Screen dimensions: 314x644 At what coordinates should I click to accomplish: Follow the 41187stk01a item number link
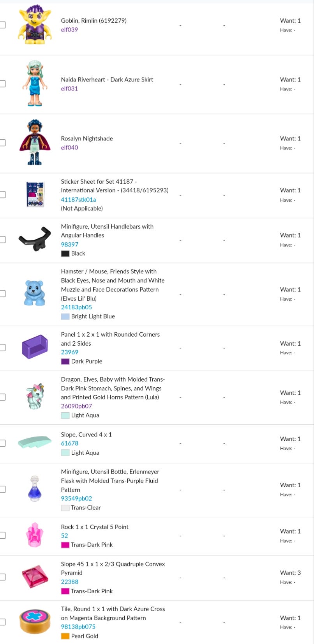(78, 199)
